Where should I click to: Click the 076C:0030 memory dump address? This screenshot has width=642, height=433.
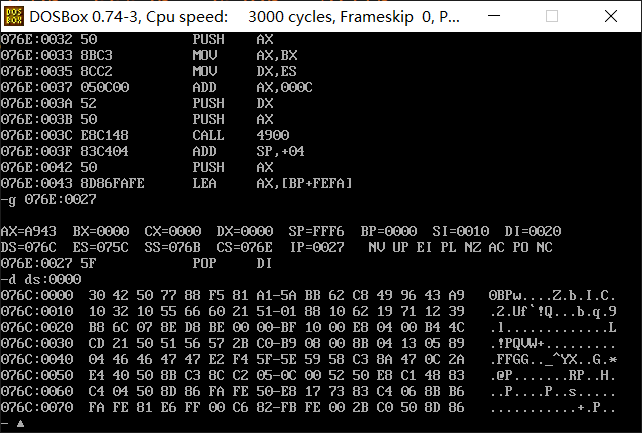pos(37,343)
